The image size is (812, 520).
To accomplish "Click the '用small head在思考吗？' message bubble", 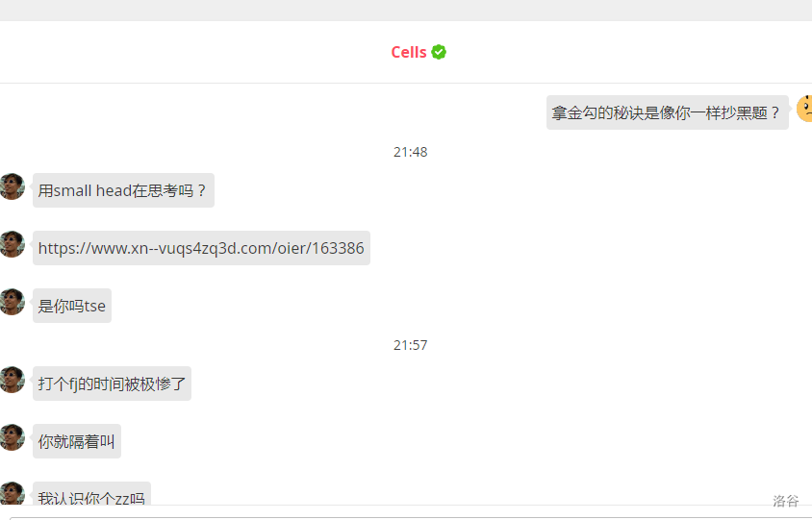I will tap(123, 190).
